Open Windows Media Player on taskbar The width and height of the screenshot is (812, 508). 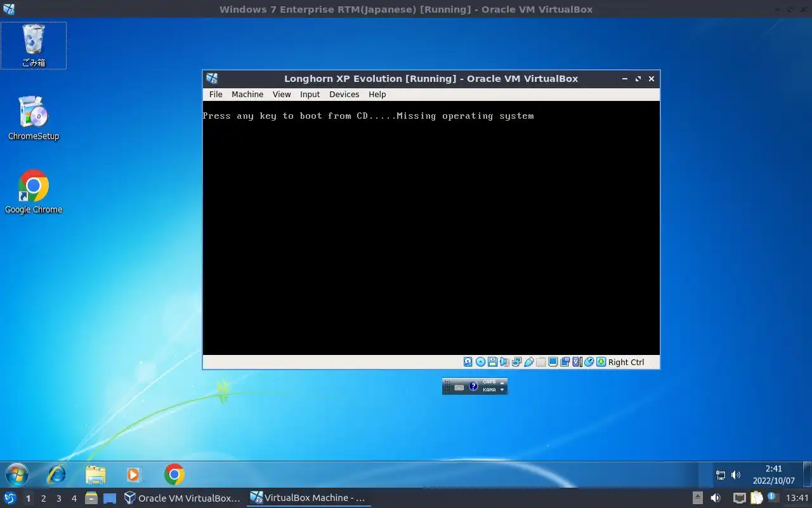134,474
